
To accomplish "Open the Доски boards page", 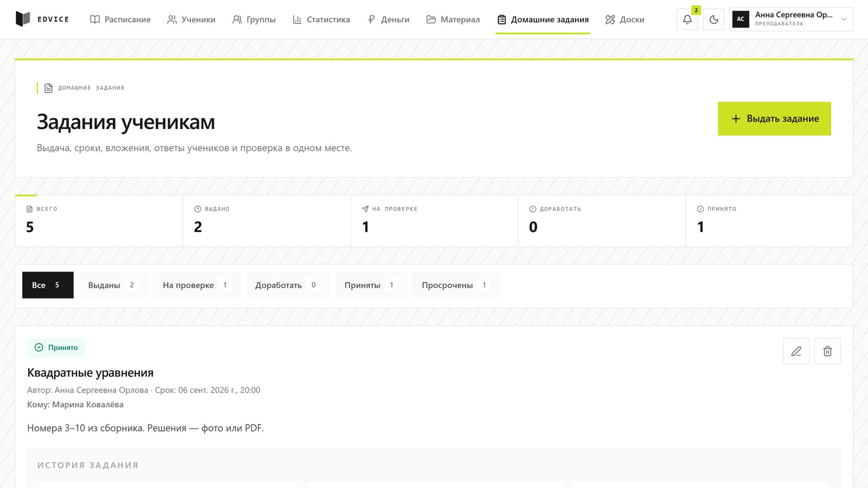I will tap(625, 20).
